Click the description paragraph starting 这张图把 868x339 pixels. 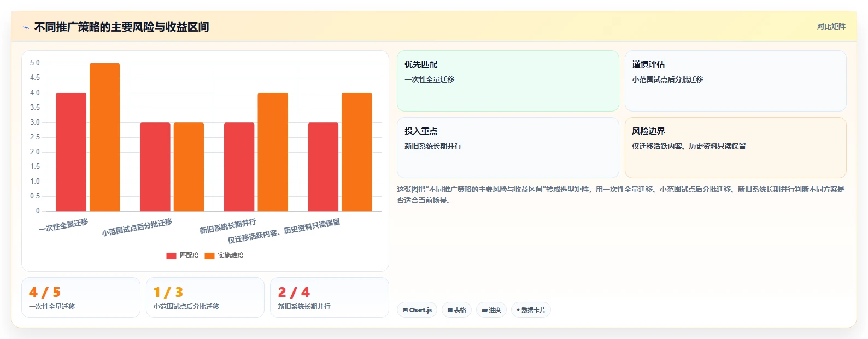tap(621, 195)
